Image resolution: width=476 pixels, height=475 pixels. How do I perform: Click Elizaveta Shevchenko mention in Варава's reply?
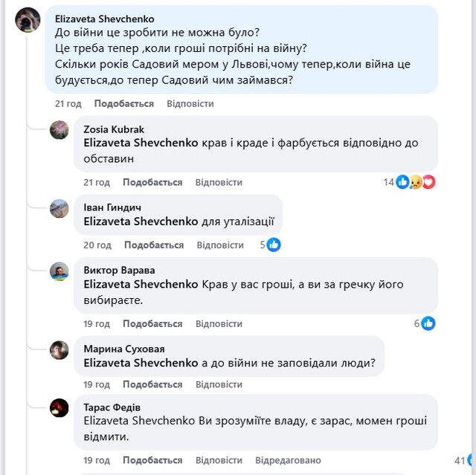click(x=141, y=285)
